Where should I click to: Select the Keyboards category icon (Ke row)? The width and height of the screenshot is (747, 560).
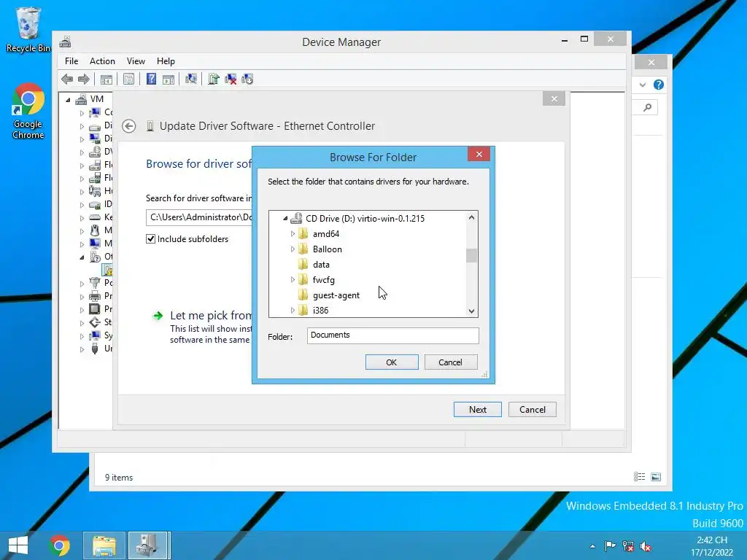pos(95,217)
